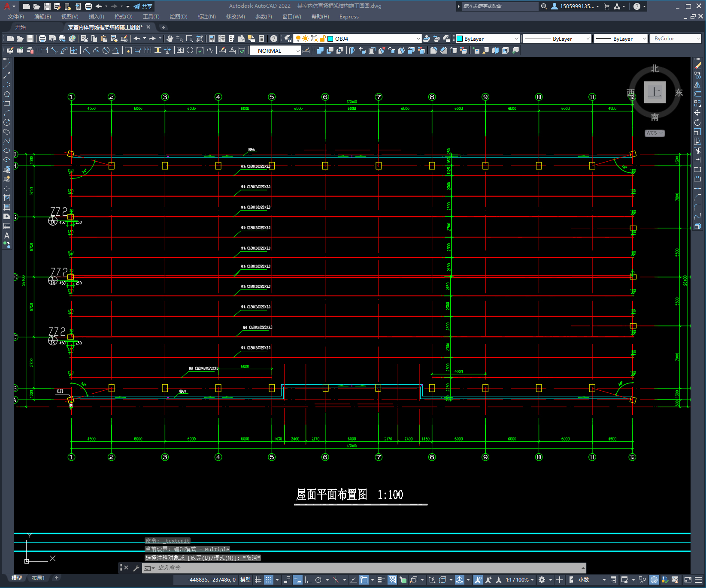Click the Help question mark in the toolbar
The height and width of the screenshot is (588, 706).
274,39
